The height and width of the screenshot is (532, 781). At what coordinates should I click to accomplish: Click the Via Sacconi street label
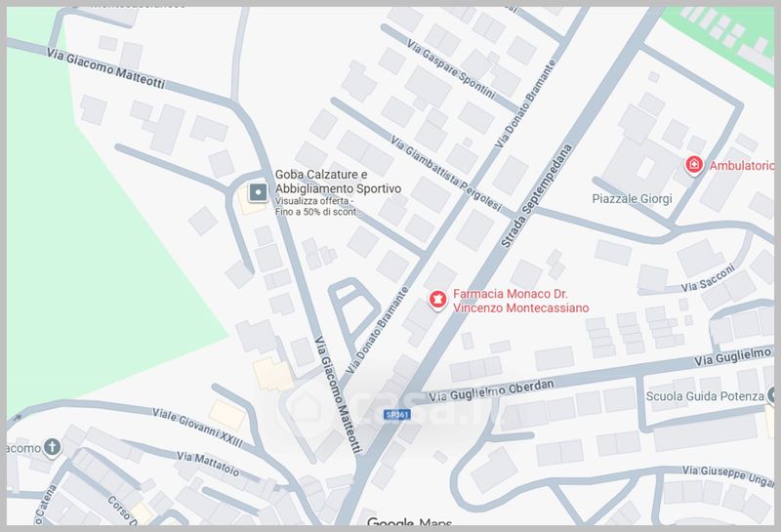click(708, 278)
